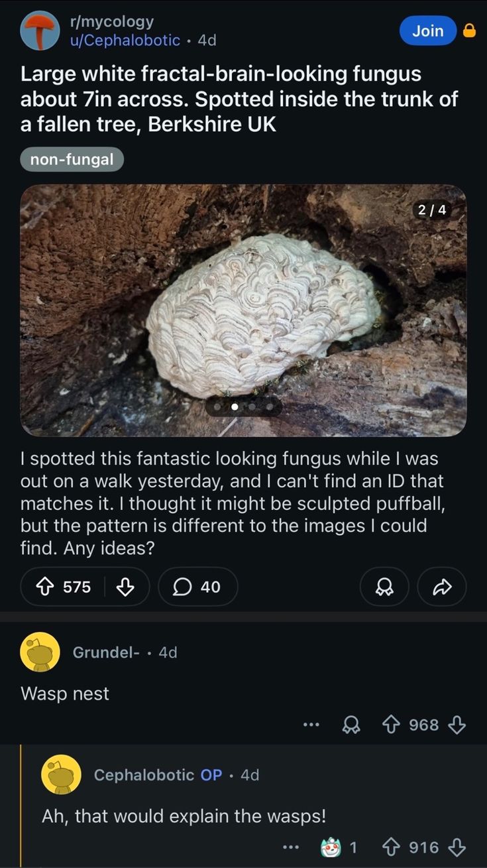This screenshot has width=487, height=868.
Task: Open more options on Grundel-'s comment
Action: click(x=311, y=725)
